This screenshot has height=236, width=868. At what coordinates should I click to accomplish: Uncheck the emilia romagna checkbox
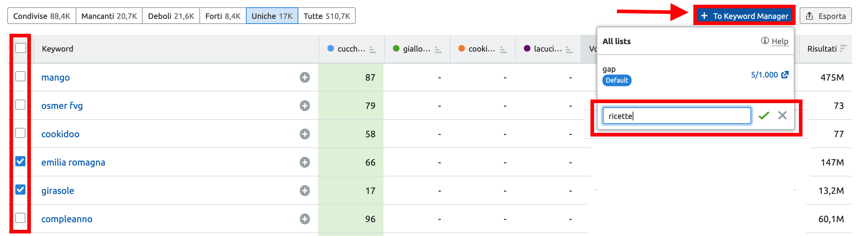(21, 161)
